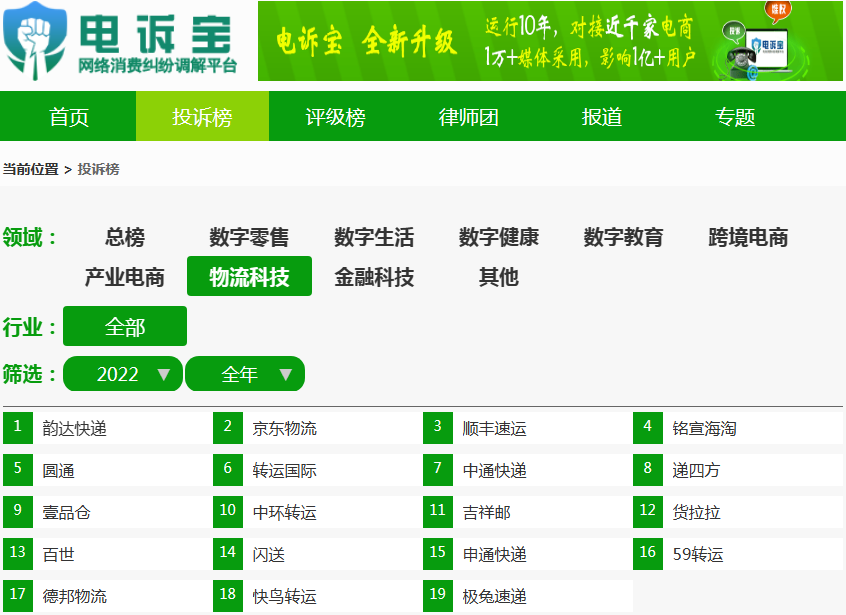Open the 2022 year dropdown
This screenshot has width=846, height=615.
(x=122, y=374)
